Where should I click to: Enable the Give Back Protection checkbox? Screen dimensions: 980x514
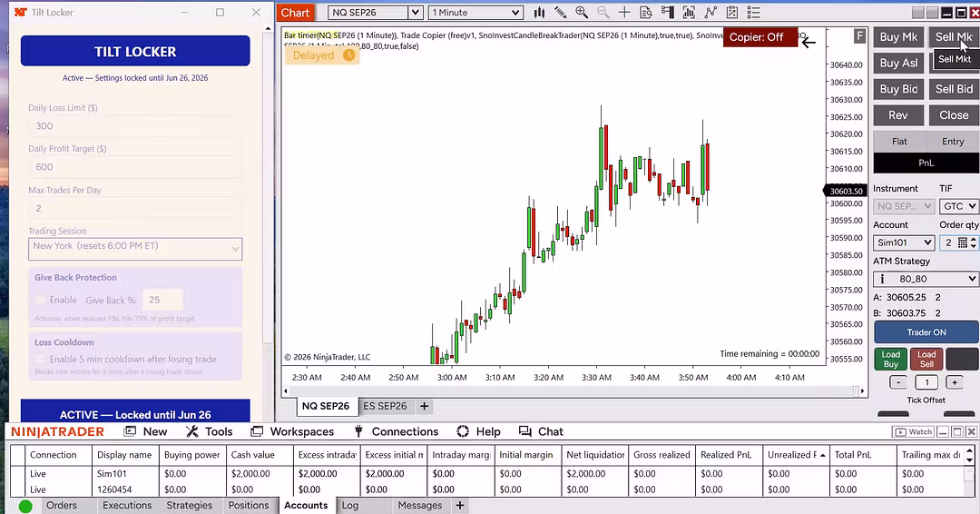(x=41, y=300)
